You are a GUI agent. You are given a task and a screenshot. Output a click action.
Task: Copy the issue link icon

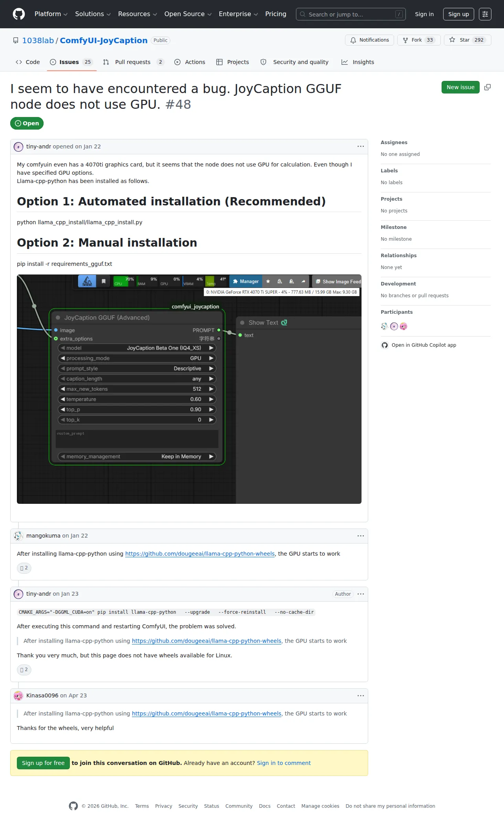[x=488, y=87]
